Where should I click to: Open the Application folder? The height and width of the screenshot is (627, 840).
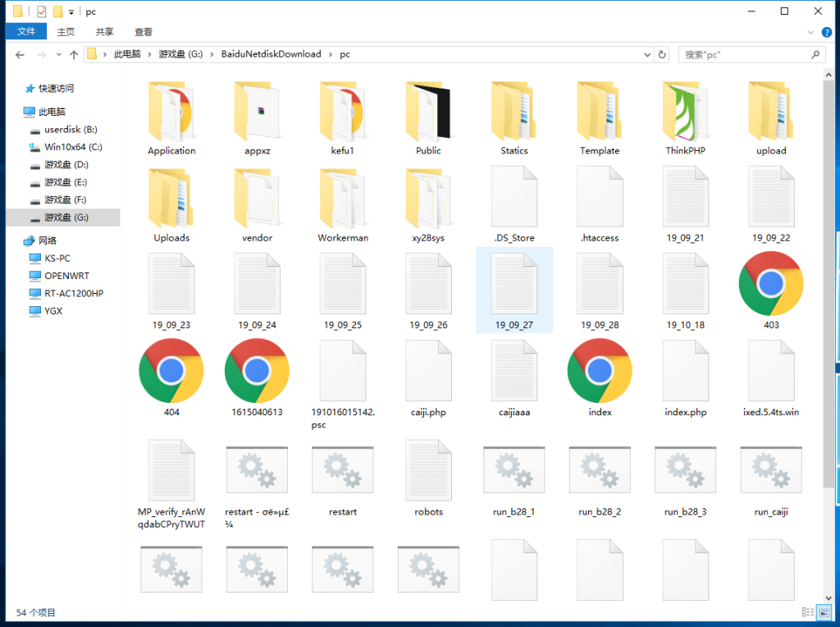[171, 118]
